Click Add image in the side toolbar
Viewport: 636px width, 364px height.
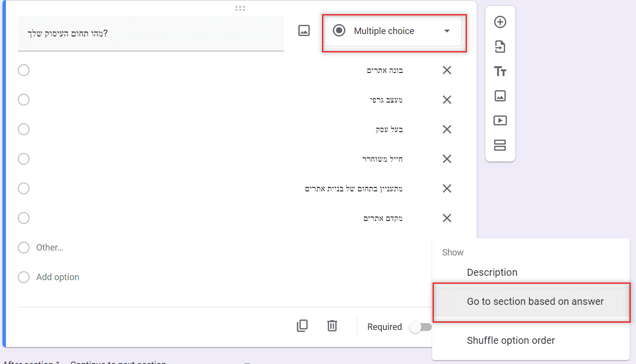(x=500, y=96)
